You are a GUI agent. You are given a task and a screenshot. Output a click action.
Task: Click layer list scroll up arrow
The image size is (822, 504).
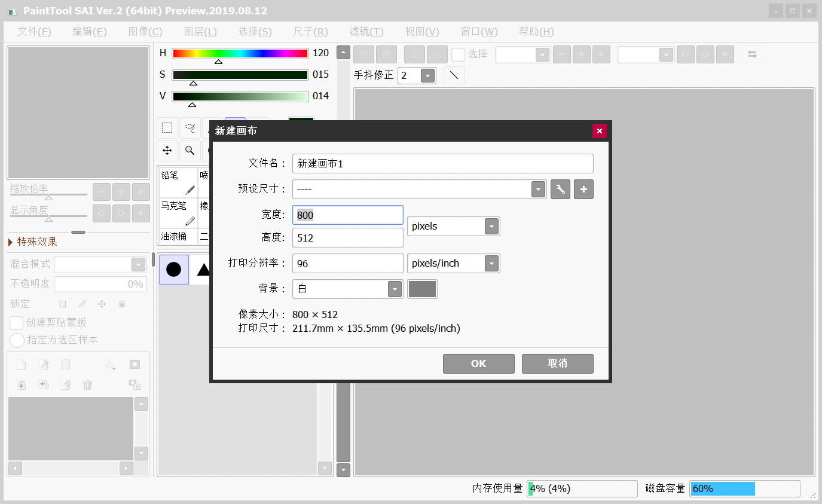[x=141, y=404]
